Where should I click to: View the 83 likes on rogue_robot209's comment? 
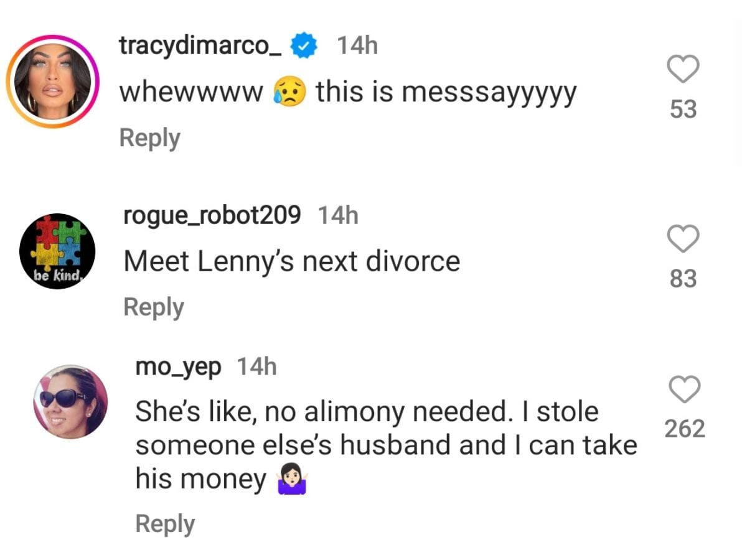click(683, 279)
